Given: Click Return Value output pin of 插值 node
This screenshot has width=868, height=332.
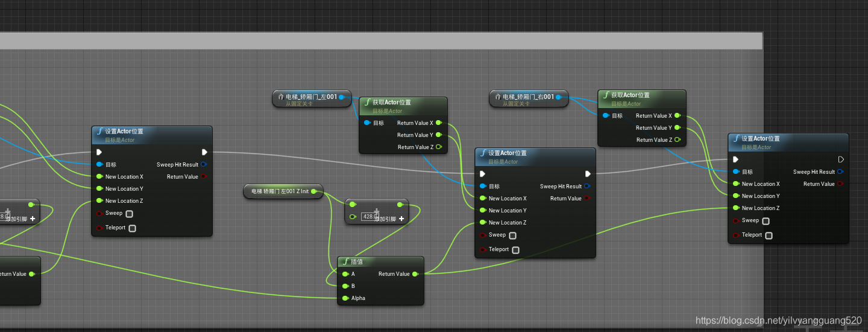Looking at the screenshot, I should click(415, 273).
